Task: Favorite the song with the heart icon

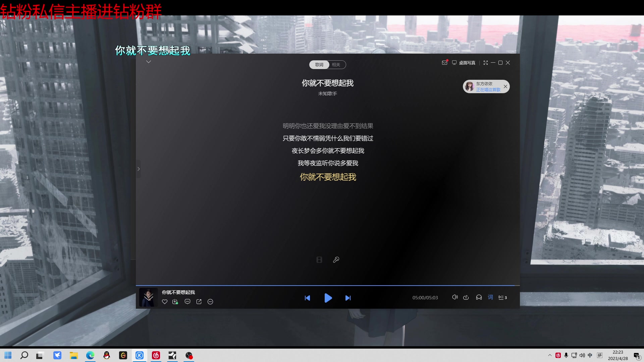Action: point(165,302)
